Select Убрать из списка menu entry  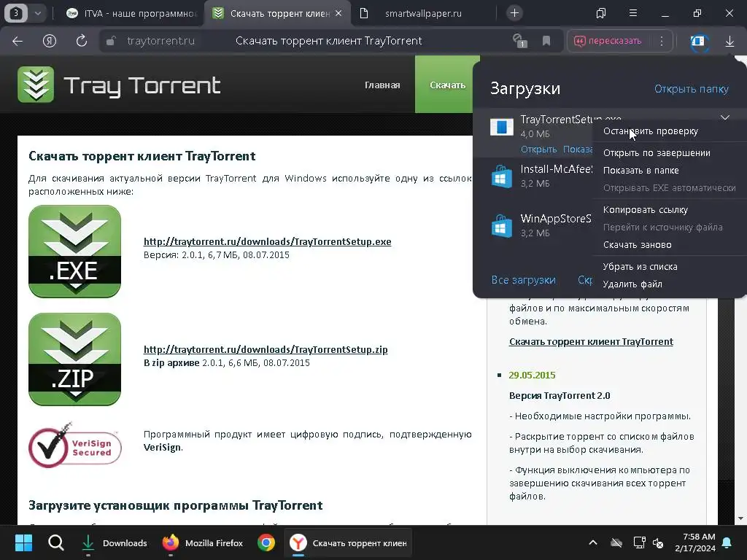(670, 267)
